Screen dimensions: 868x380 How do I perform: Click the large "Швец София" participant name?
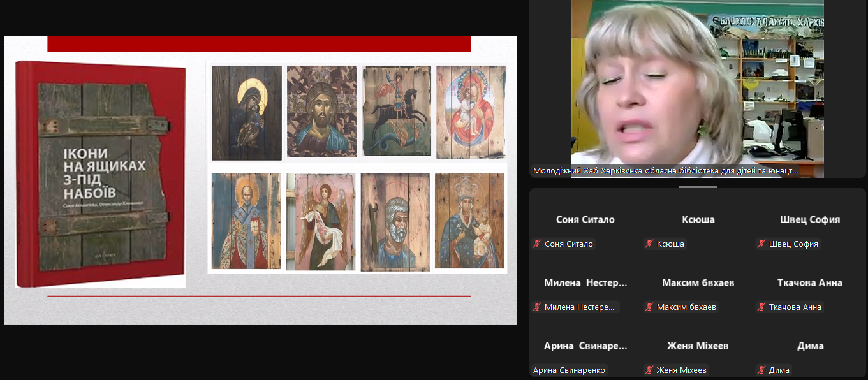(810, 220)
